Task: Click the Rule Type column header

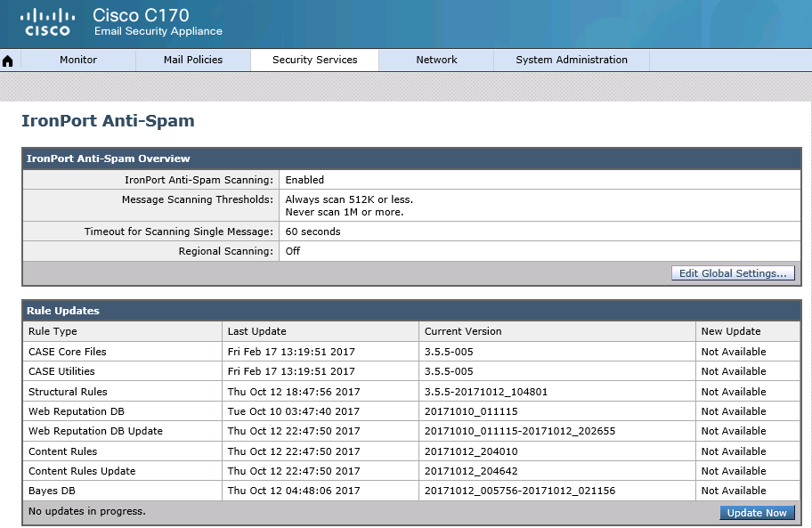Action: [x=53, y=330]
